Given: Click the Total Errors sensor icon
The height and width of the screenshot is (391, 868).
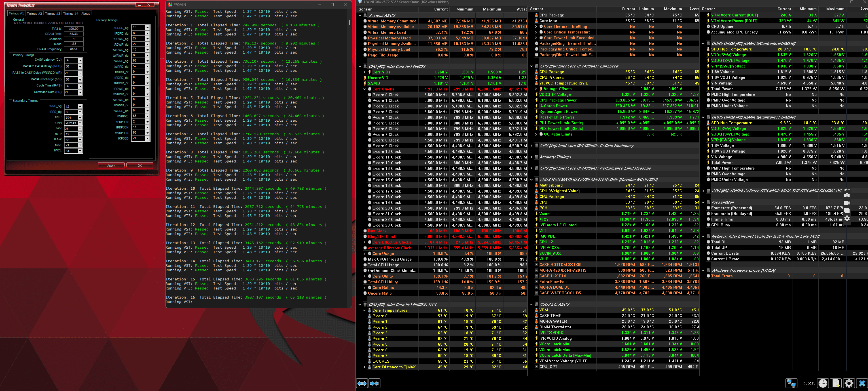Looking at the screenshot, I should click(x=708, y=276).
